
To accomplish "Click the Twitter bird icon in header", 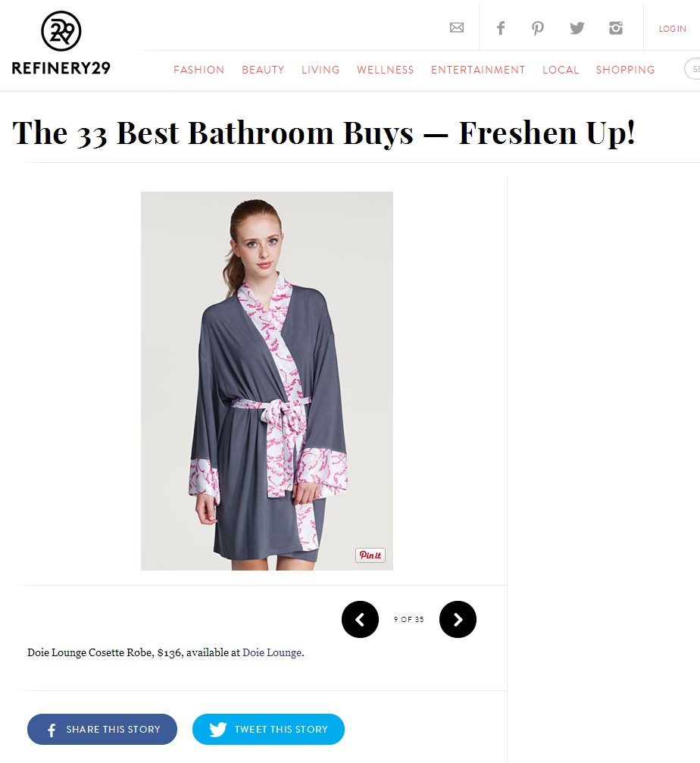I will tap(577, 28).
